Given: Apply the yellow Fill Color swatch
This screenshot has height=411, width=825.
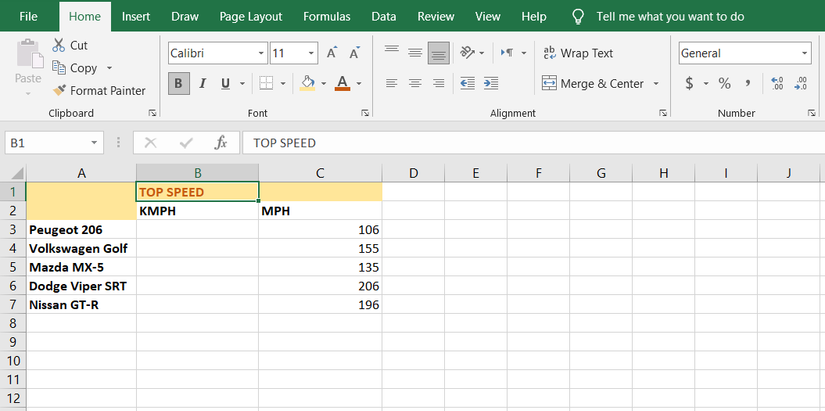Looking at the screenshot, I should point(308,84).
